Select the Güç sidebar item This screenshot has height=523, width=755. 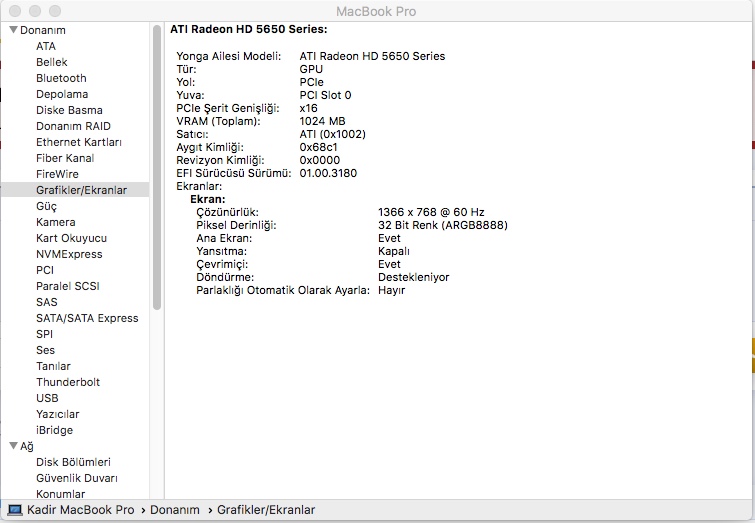coord(46,206)
